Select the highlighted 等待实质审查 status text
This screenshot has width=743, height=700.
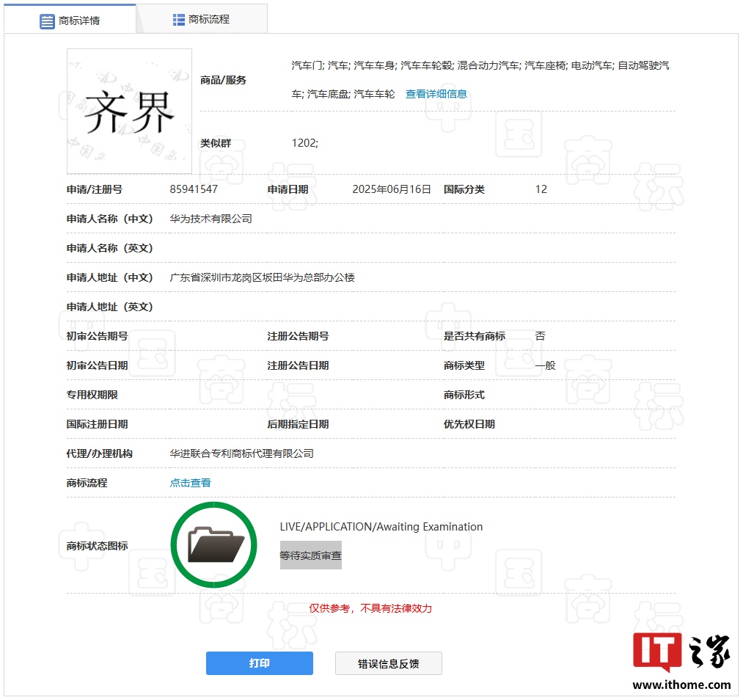pyautogui.click(x=311, y=555)
